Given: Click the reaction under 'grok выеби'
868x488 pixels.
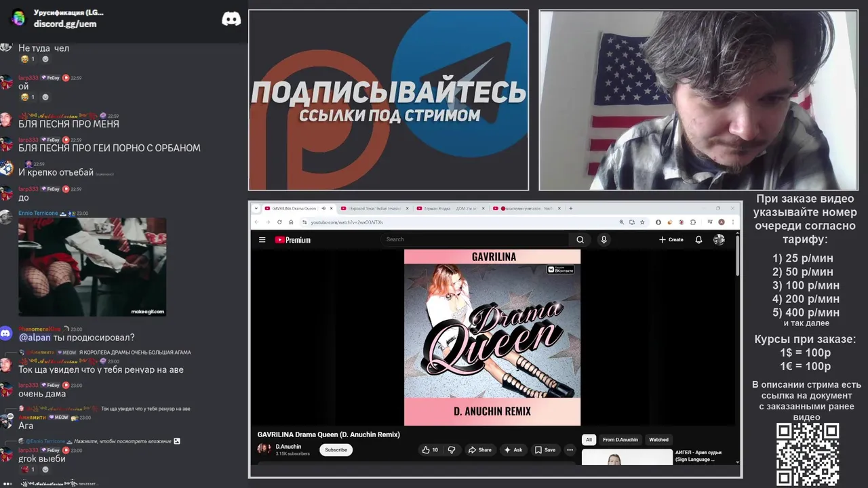Looking at the screenshot, I should [28, 469].
